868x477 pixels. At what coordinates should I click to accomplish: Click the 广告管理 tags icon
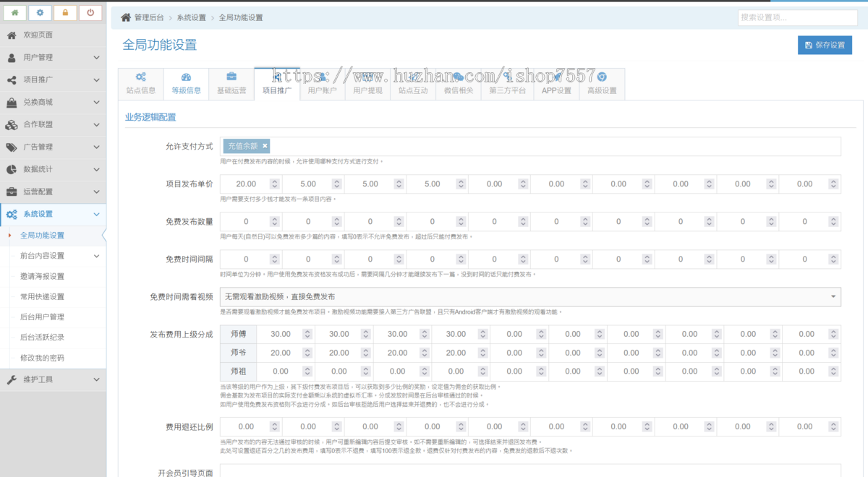(12, 147)
